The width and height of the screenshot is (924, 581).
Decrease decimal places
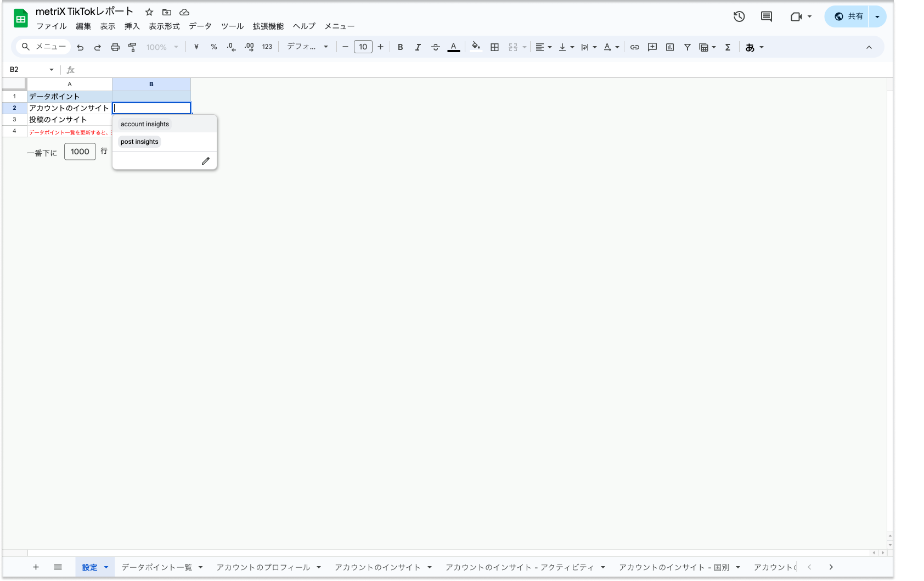(232, 47)
